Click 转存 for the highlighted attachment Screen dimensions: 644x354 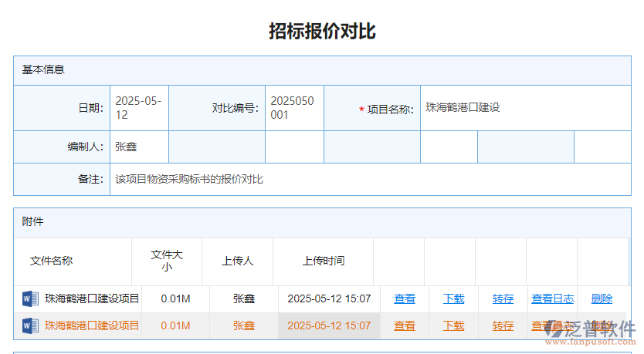tap(503, 325)
